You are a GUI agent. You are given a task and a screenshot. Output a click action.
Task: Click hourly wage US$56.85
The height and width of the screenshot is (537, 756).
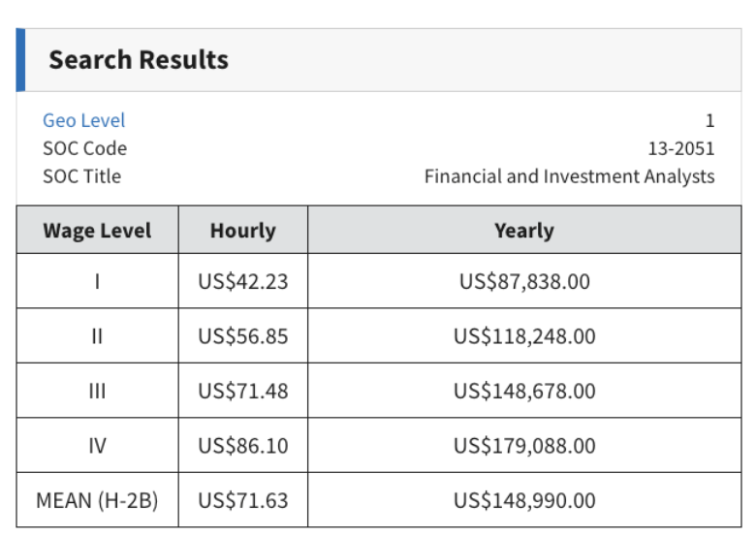(x=242, y=336)
